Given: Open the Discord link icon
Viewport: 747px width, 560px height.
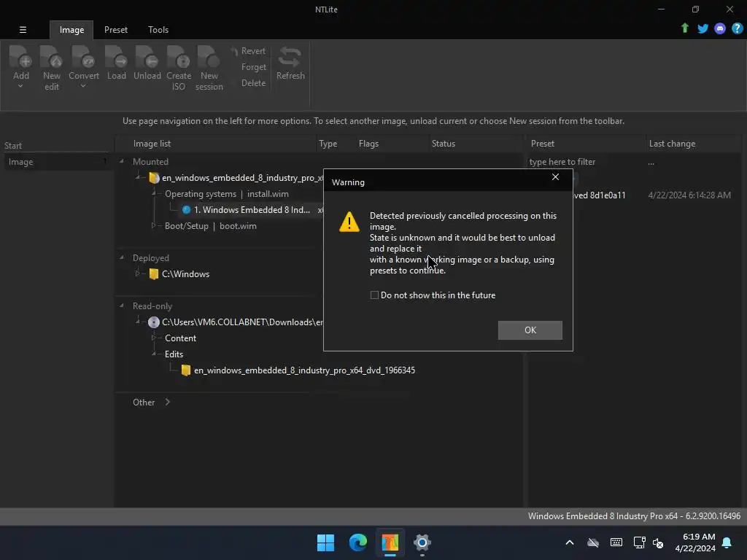Looking at the screenshot, I should point(720,28).
